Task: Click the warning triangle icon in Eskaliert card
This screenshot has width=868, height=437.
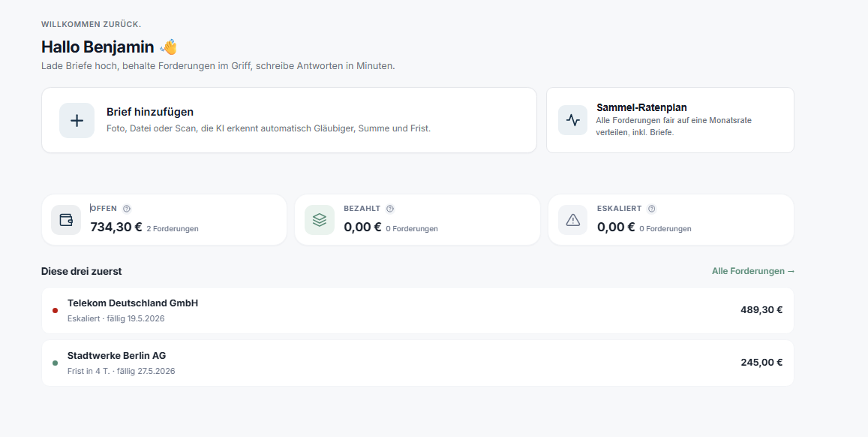Action: pyautogui.click(x=573, y=220)
